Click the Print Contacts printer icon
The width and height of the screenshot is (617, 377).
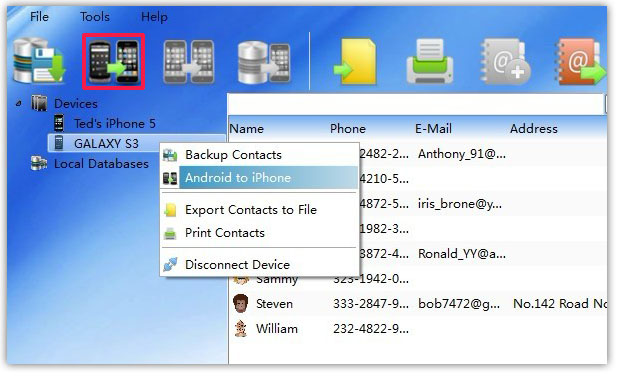[170, 234]
